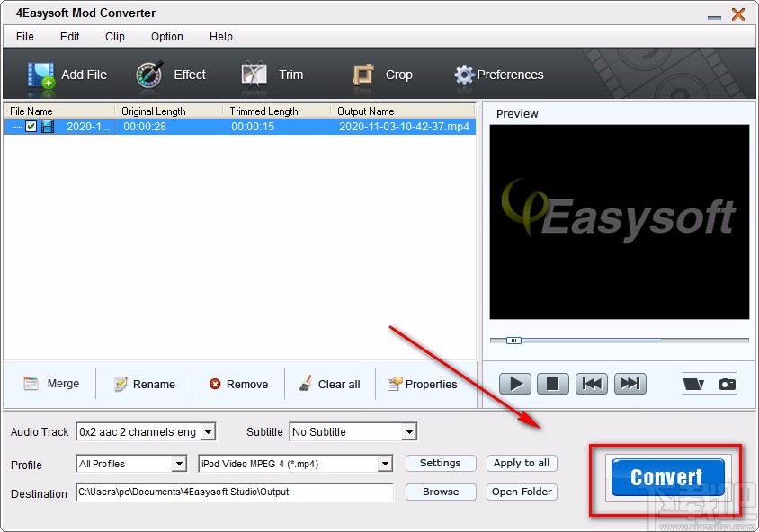Viewport: 759px width, 532px height.
Task: Click Apply to all
Action: (x=522, y=463)
